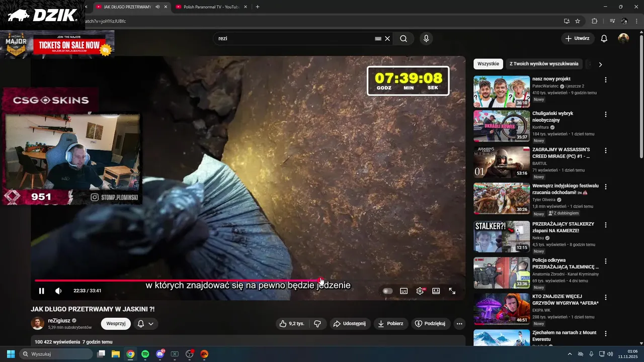Screen dimensions: 644x362
Task: Click the taskbar Wyszukaj search box
Action: pyautogui.click(x=56, y=354)
